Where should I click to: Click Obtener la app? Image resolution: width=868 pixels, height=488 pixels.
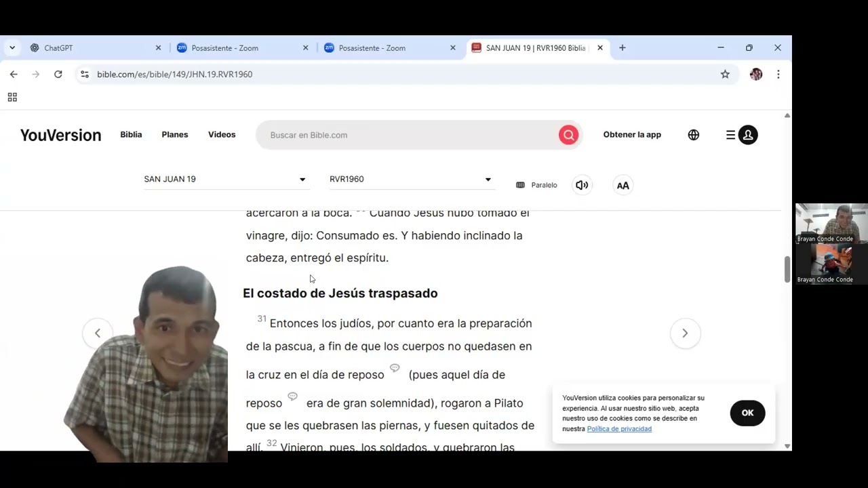(x=632, y=134)
